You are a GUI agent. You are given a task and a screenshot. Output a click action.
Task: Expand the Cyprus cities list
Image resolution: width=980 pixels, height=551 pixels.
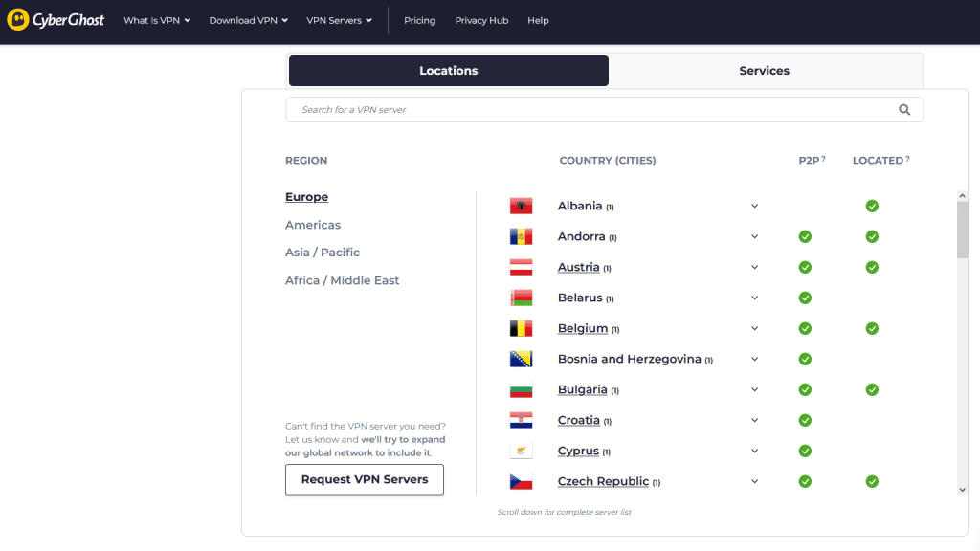coord(754,452)
